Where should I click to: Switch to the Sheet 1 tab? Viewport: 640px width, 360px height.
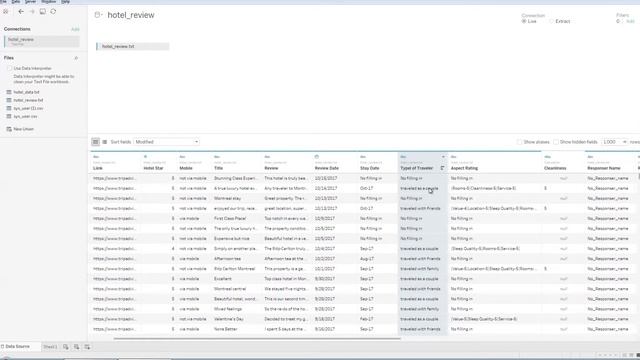click(50, 347)
